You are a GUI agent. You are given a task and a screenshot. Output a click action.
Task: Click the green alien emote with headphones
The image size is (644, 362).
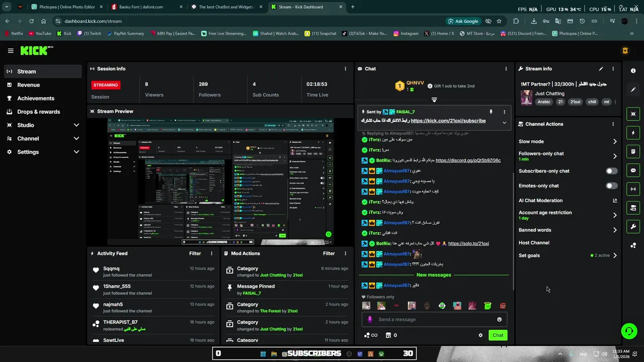(x=442, y=306)
